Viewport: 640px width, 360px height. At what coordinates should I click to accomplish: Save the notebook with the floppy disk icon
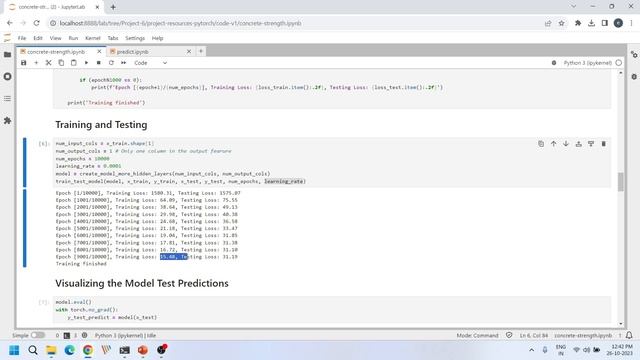(x=24, y=63)
